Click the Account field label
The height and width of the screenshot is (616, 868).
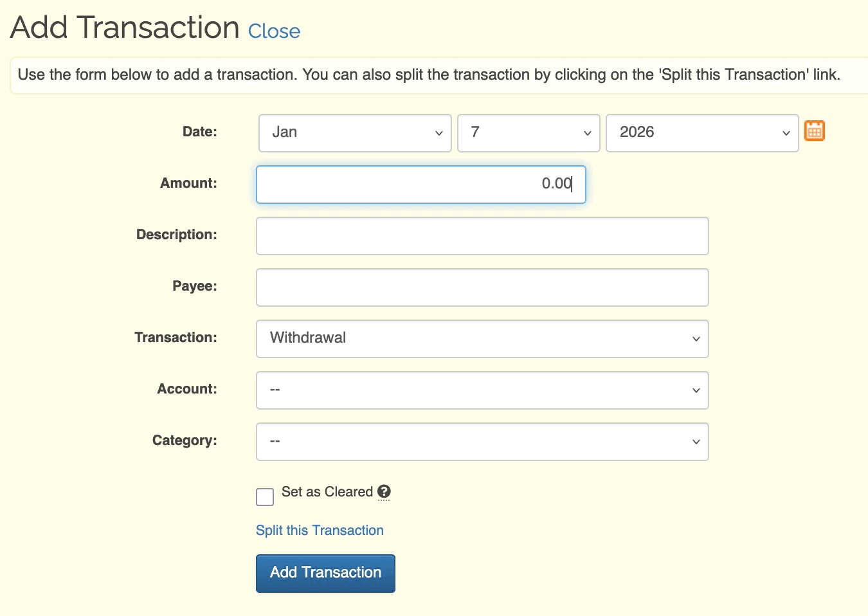(187, 389)
